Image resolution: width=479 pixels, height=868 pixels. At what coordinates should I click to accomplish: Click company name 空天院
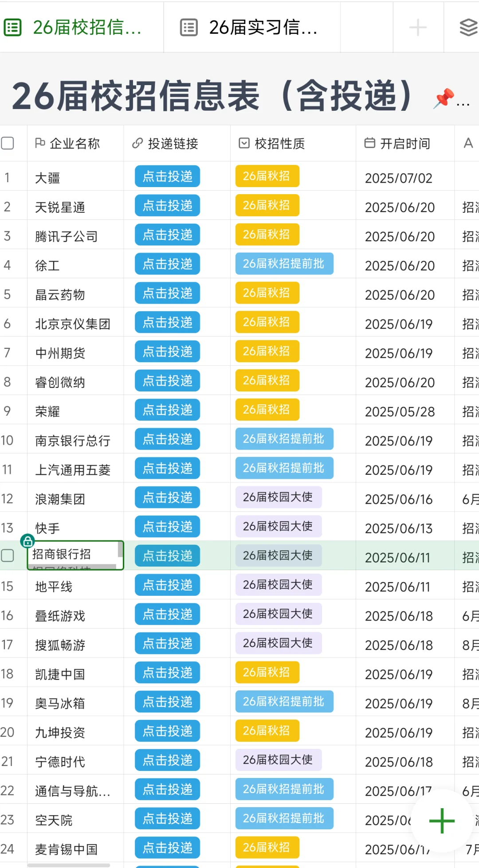pyautogui.click(x=54, y=820)
